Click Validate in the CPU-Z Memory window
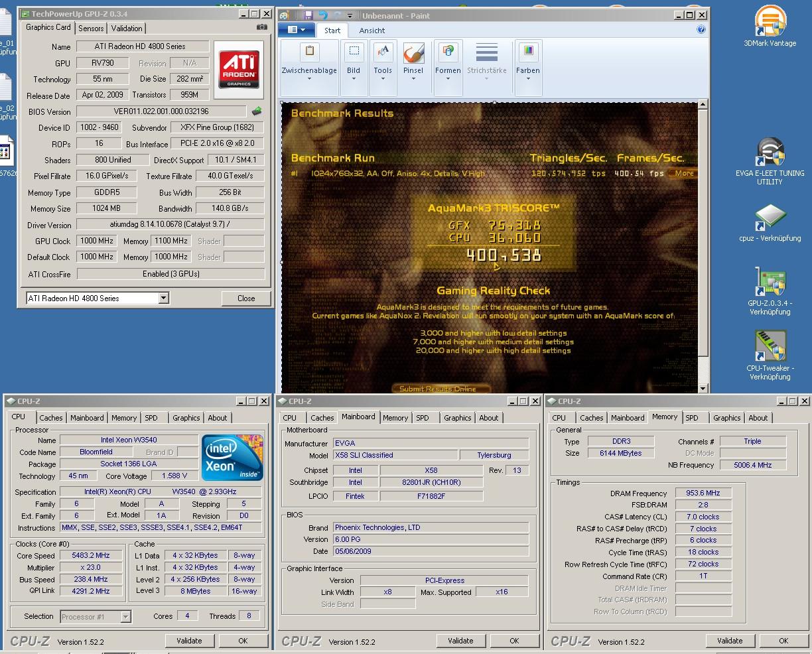Viewport: 812px width, 654px height. pos(730,641)
